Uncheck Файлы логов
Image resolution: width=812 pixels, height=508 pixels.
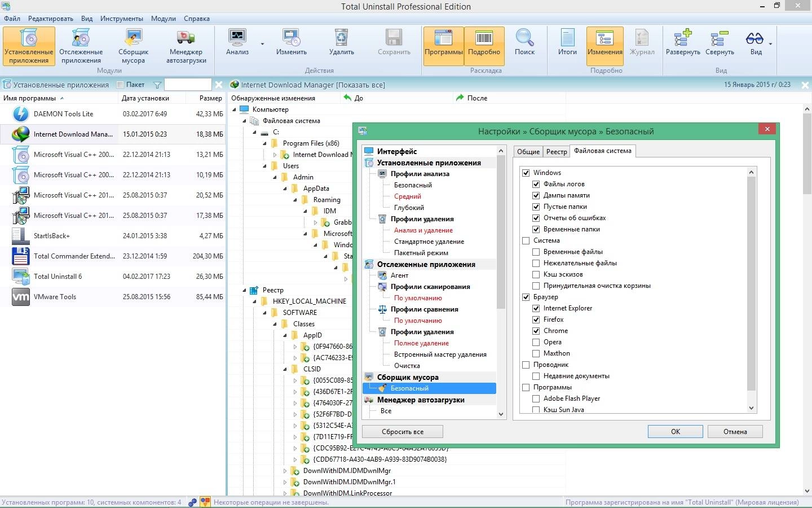click(536, 184)
